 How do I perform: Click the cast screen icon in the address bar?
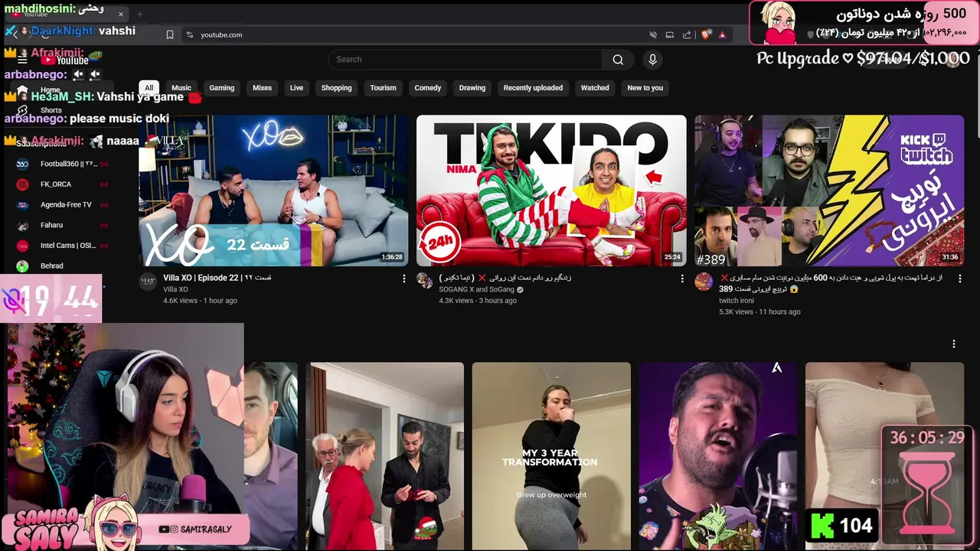[x=669, y=34]
